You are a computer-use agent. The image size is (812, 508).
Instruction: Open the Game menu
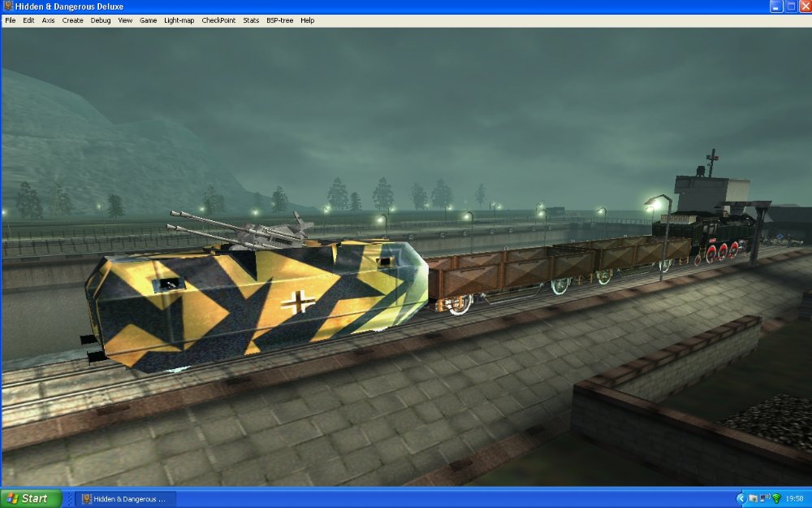point(148,20)
